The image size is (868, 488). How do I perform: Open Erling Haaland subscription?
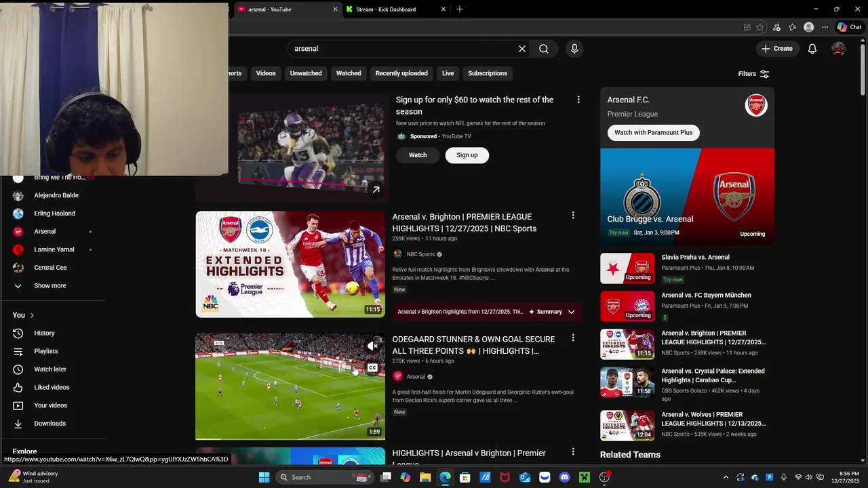[x=53, y=213]
